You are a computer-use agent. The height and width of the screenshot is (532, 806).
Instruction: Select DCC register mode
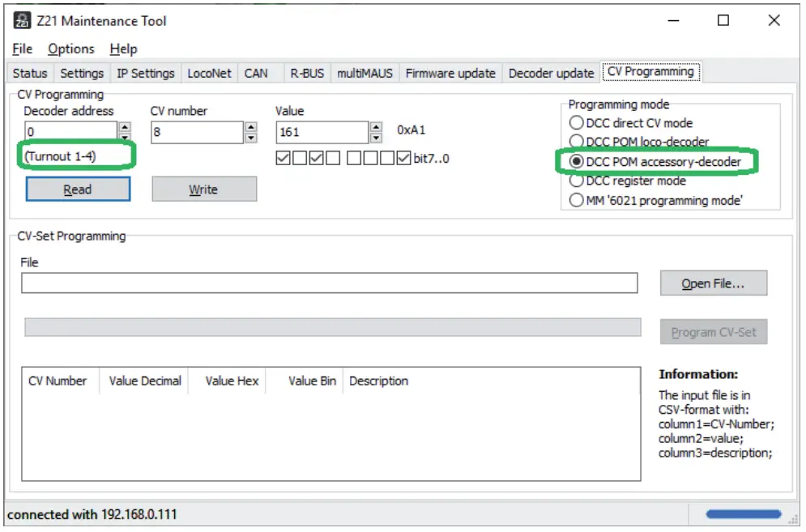pyautogui.click(x=576, y=181)
